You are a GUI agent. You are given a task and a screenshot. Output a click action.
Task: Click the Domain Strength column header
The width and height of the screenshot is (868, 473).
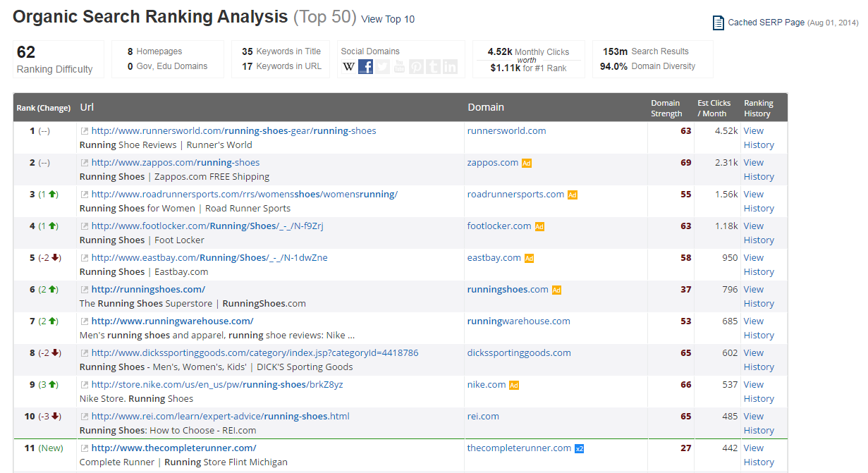point(666,107)
